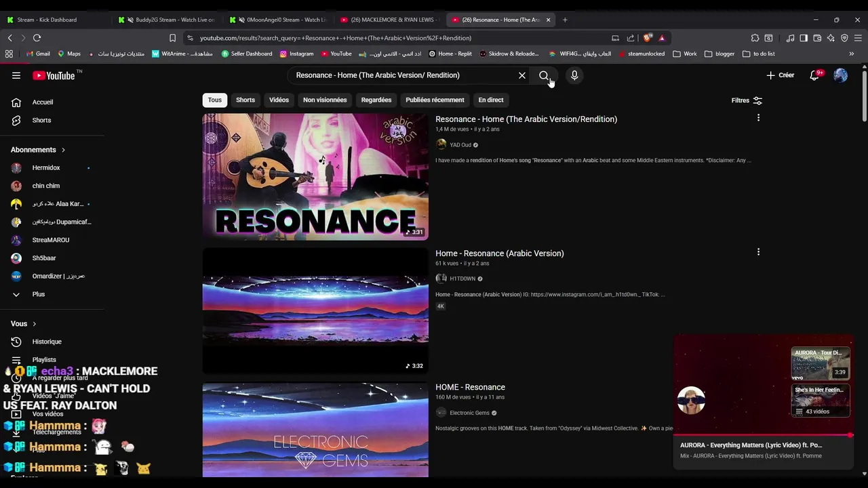Open the RESONANCE Arabic version thumbnail
Screen dimensions: 868x488
(315, 176)
